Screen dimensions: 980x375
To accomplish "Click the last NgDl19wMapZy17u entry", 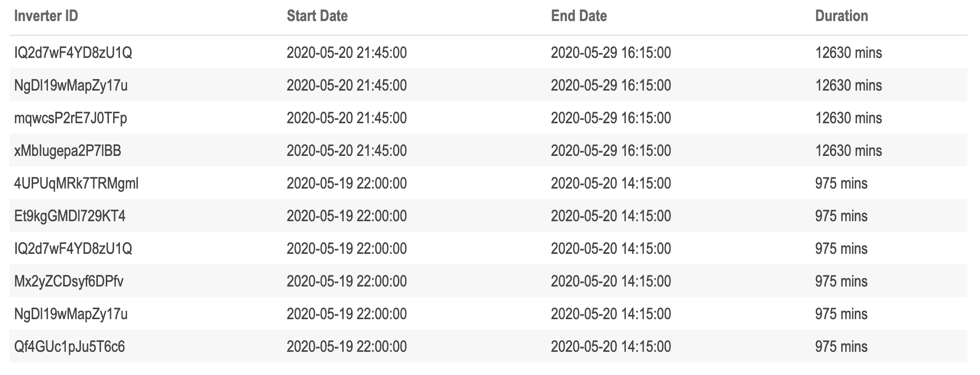I will pos(71,314).
